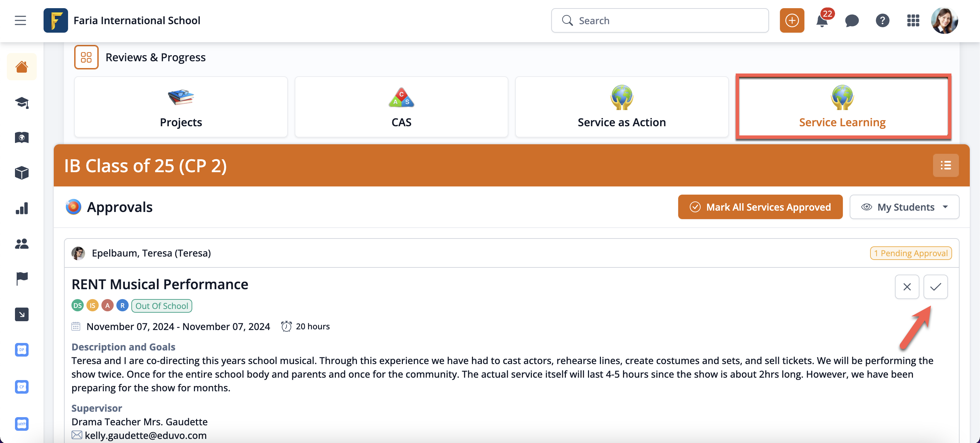Click the Faria International School logo
Viewport: 980px width, 443px height.
click(x=55, y=20)
